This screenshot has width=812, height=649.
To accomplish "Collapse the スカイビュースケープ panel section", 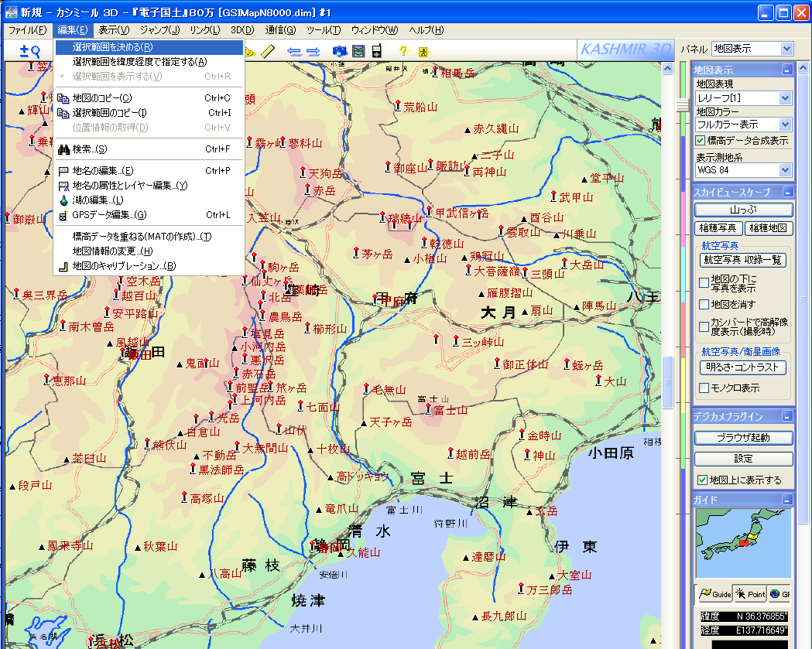I will click(787, 193).
